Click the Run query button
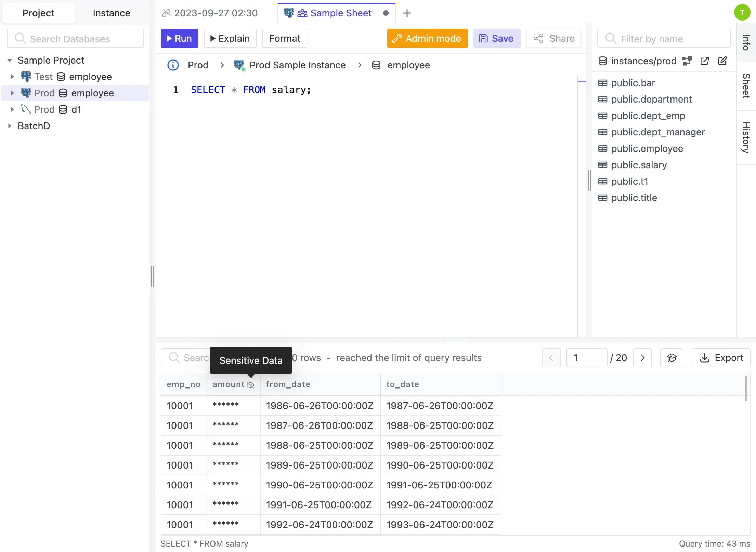The height and width of the screenshot is (552, 756). pyautogui.click(x=180, y=38)
